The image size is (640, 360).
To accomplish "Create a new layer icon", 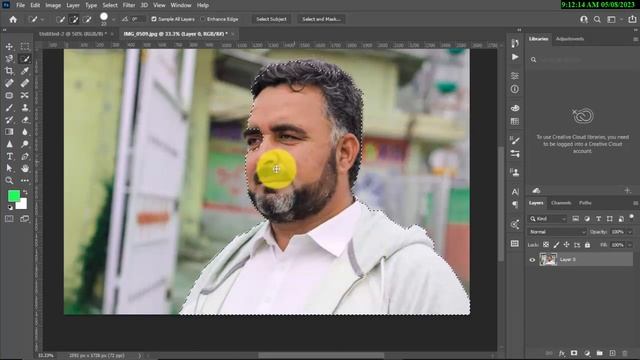I will click(x=612, y=353).
